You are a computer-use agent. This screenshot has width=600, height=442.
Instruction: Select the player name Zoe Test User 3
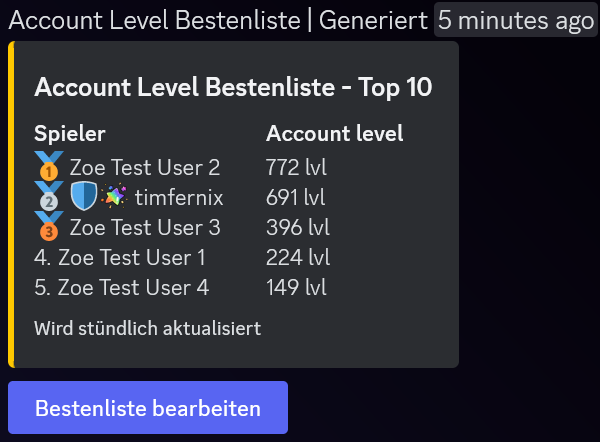tap(145, 228)
